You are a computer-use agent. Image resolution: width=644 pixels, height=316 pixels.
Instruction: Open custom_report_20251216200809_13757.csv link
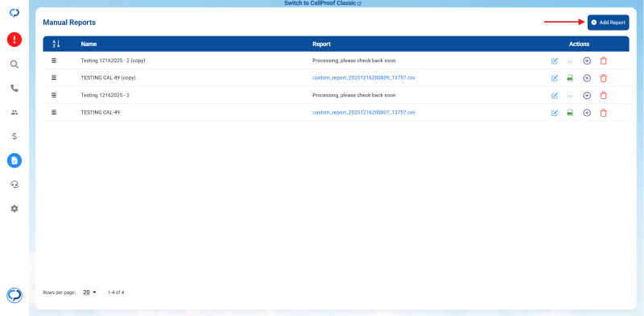point(364,77)
